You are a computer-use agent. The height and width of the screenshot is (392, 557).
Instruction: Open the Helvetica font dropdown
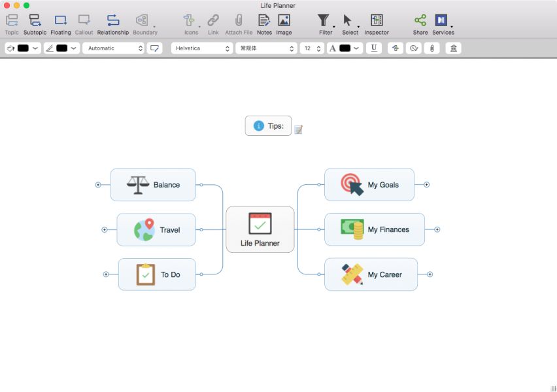(x=202, y=48)
